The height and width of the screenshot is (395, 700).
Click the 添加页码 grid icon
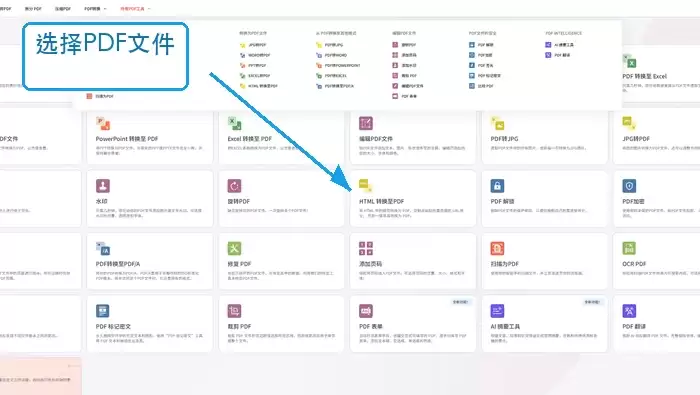coord(366,248)
